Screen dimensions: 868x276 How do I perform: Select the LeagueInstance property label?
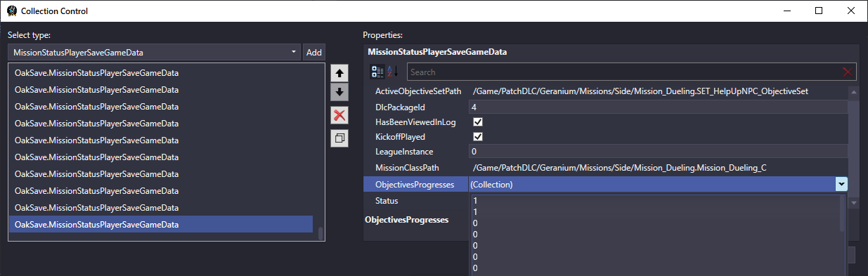404,151
